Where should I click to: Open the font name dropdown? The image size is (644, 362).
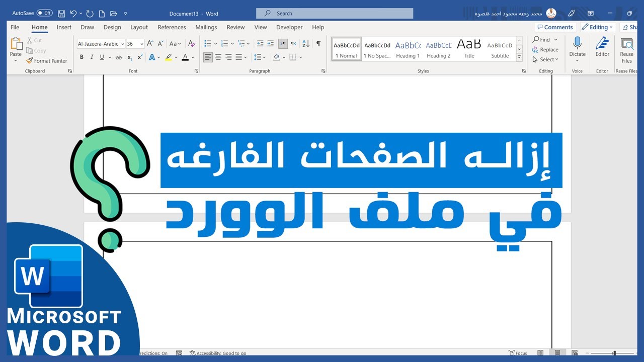pyautogui.click(x=123, y=44)
